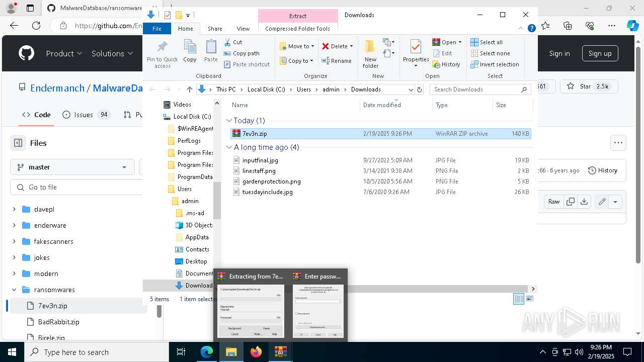This screenshot has height=362, width=644.
Task: Star the MalwareDatabase repository
Action: tap(588, 86)
